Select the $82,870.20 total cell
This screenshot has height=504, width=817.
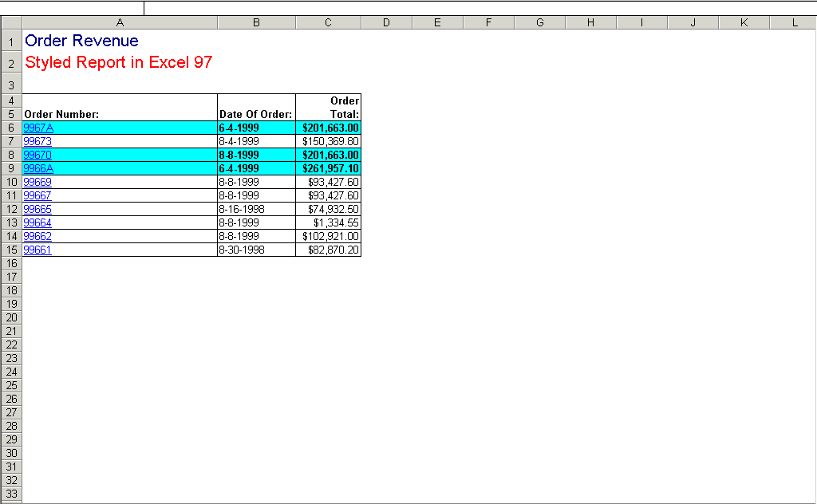pos(328,250)
